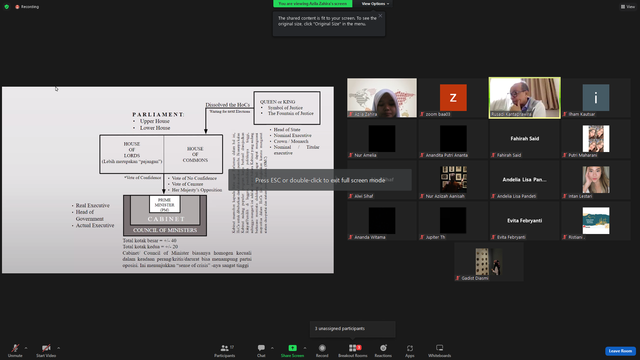This screenshot has height=360, width=640.
Task: Open the Reactions menu
Action: pos(383,350)
